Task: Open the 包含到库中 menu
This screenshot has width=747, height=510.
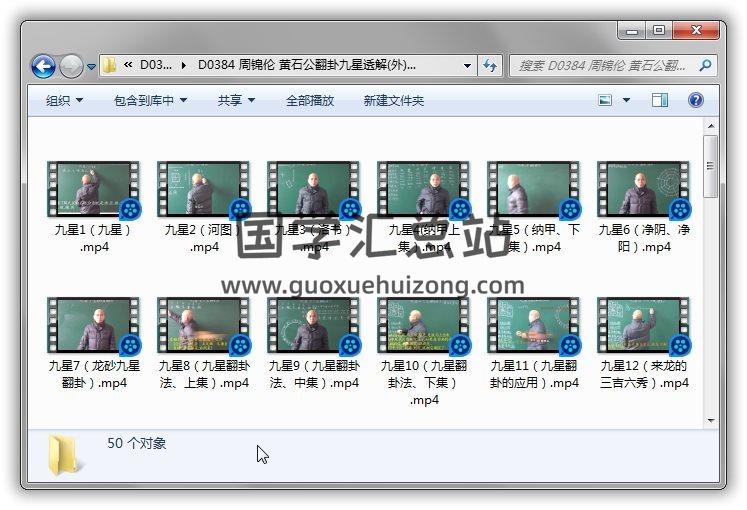Action: click(150, 101)
